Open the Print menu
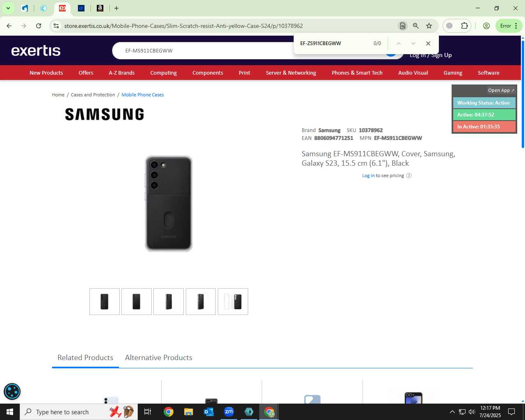 point(244,73)
